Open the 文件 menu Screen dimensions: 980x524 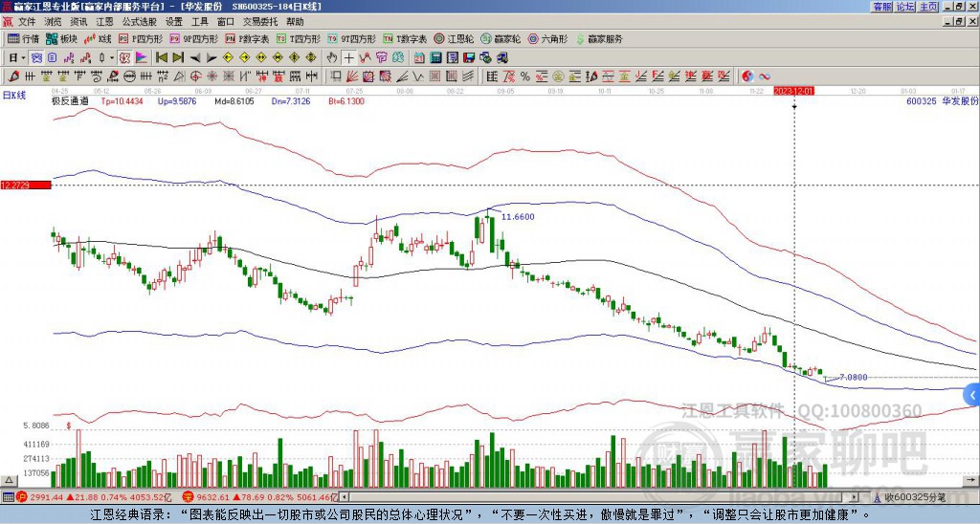click(27, 22)
